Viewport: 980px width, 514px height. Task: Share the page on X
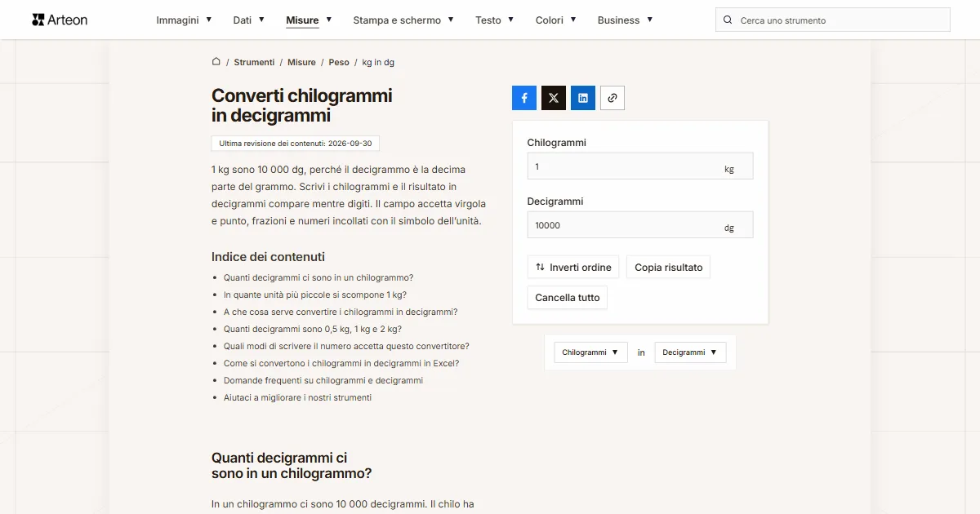pos(554,98)
